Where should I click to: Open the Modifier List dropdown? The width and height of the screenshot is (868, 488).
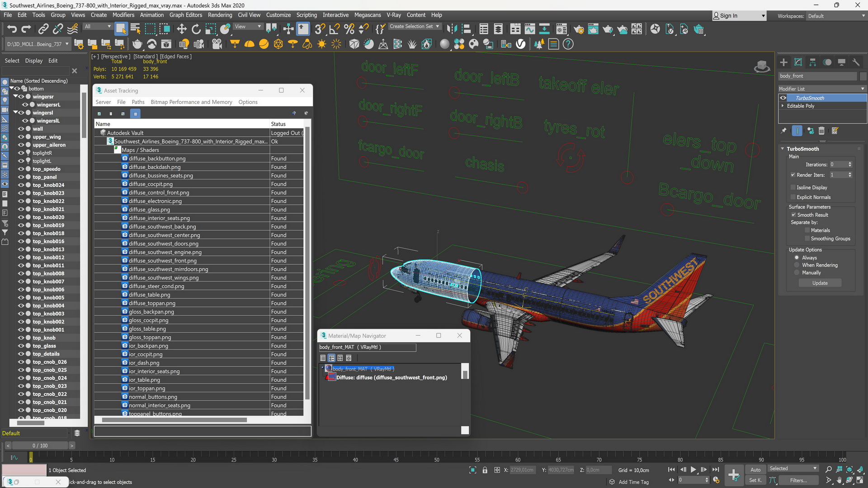click(822, 89)
